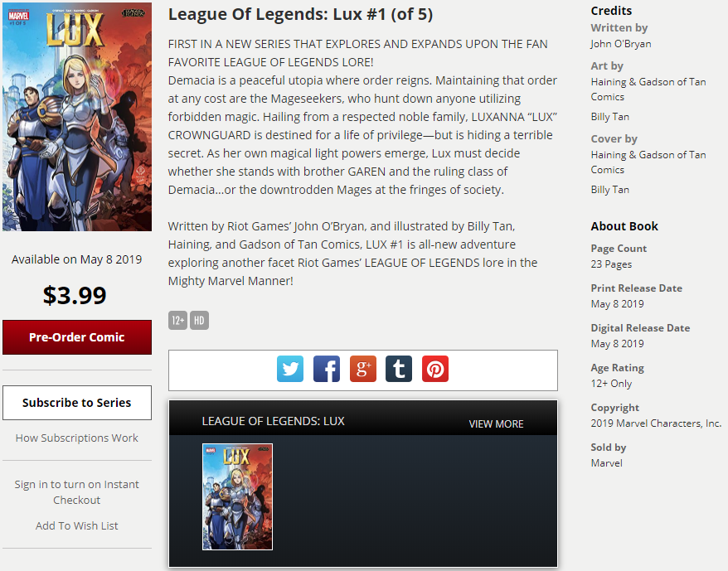Click the Google Plus share icon
The height and width of the screenshot is (571, 728).
point(362,369)
